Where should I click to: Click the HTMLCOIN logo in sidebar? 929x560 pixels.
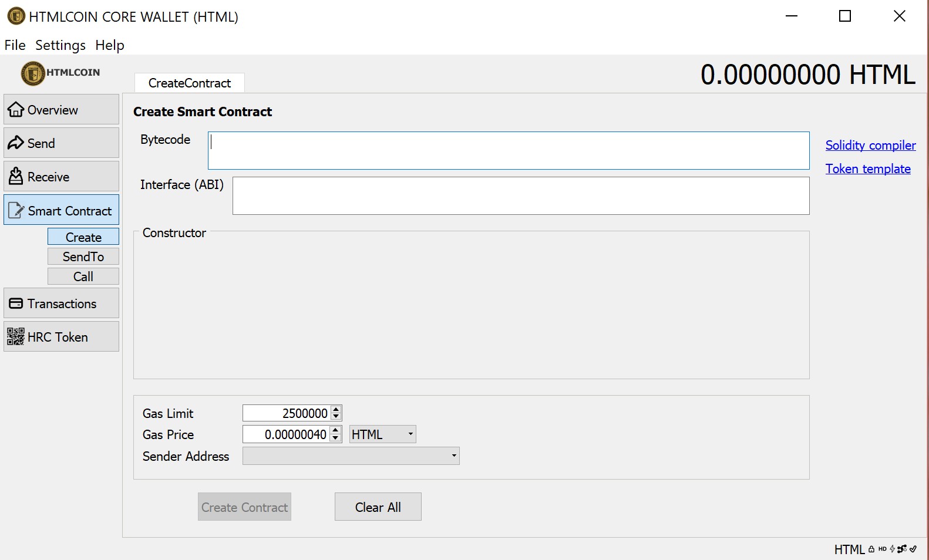click(60, 73)
